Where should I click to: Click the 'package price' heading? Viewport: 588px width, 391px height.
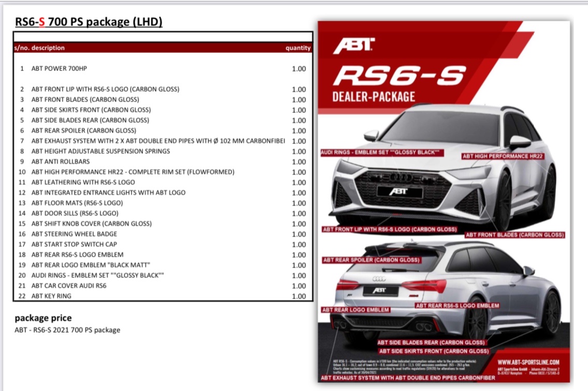pyautogui.click(x=43, y=318)
